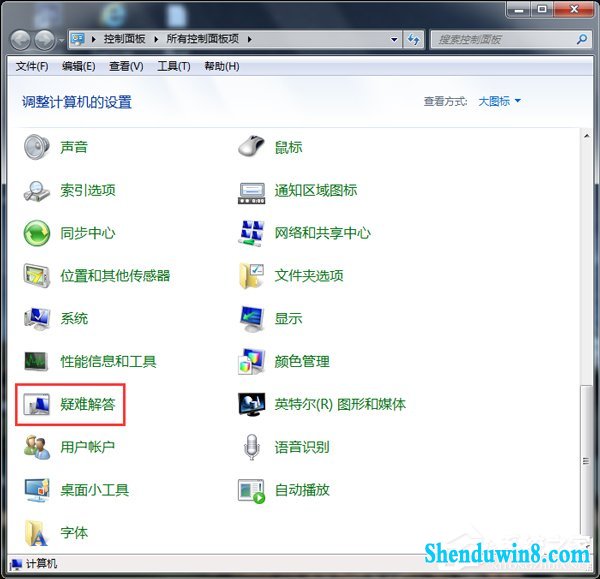Open the 帮助(H) menu
The height and width of the screenshot is (579, 600).
pyautogui.click(x=222, y=67)
